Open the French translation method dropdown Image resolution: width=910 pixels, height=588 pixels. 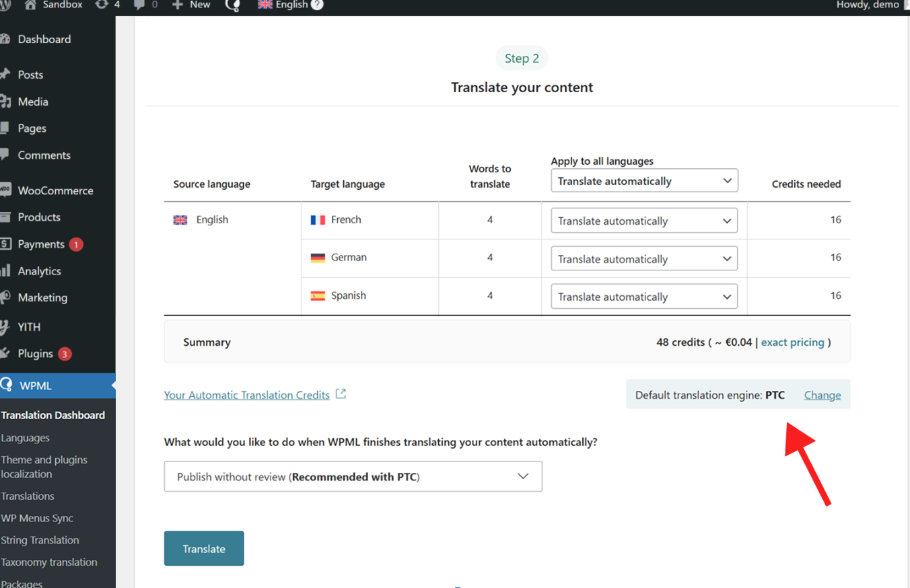click(x=644, y=221)
